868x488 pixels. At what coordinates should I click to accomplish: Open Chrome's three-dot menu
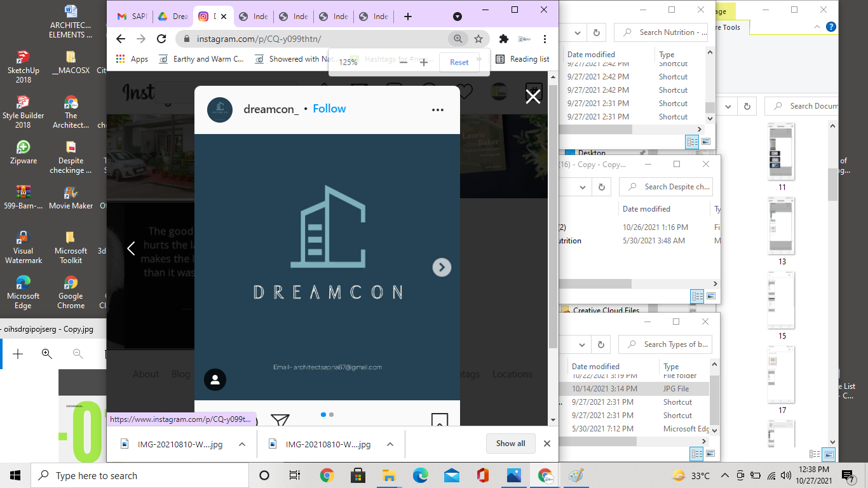point(545,39)
